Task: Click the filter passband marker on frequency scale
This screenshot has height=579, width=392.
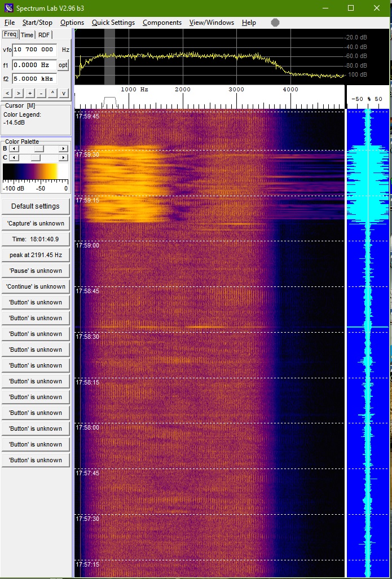Action: (x=110, y=102)
